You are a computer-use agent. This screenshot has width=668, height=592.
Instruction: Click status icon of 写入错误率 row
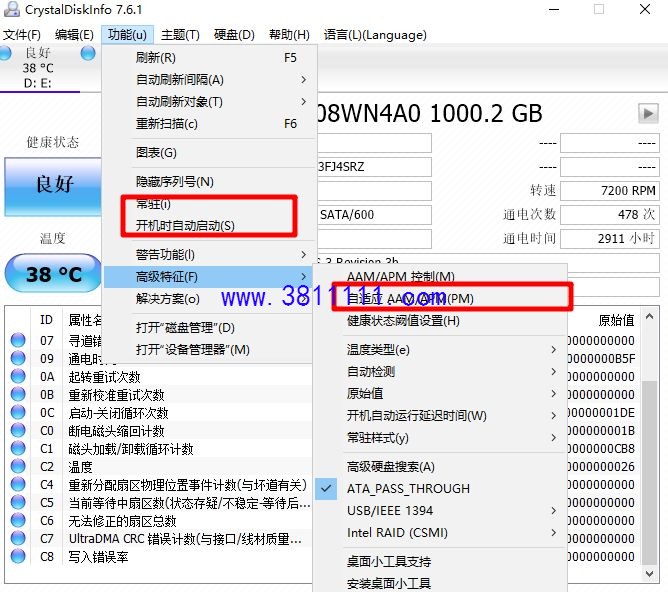[x=18, y=556]
